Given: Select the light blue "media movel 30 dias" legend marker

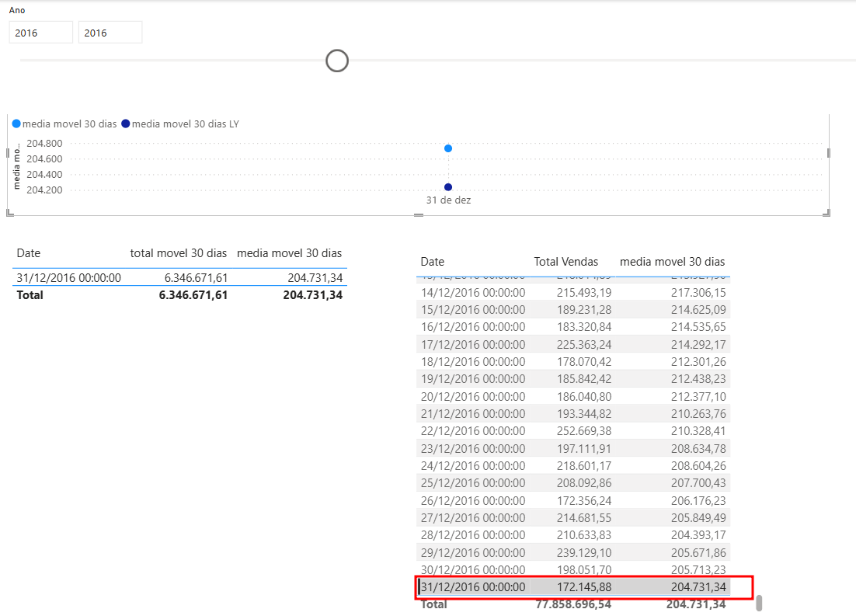Looking at the screenshot, I should (x=15, y=124).
